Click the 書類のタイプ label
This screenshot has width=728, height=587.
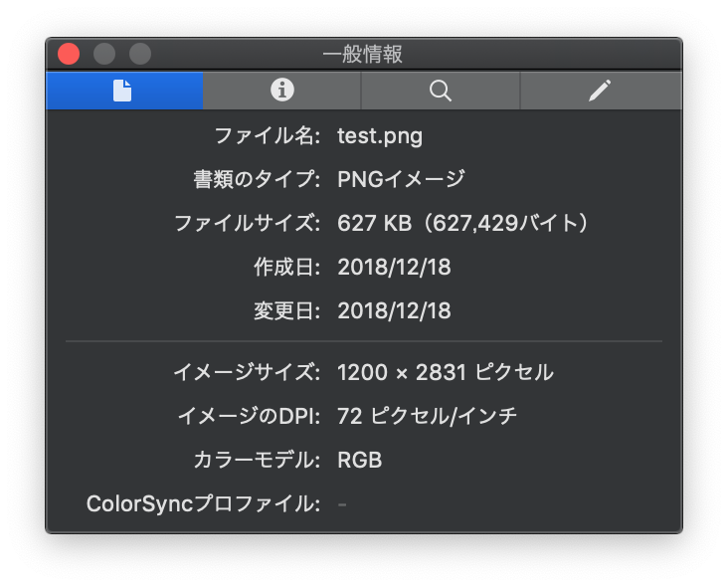257,179
